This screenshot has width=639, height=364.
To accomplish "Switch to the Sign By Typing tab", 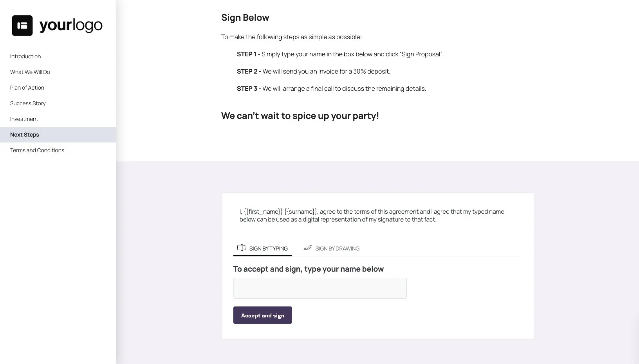I will coord(269,248).
